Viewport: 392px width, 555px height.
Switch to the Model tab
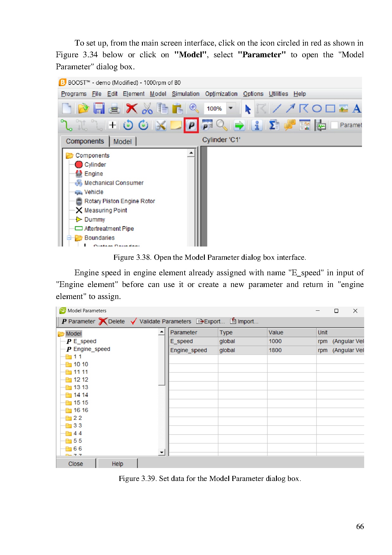tap(122, 141)
